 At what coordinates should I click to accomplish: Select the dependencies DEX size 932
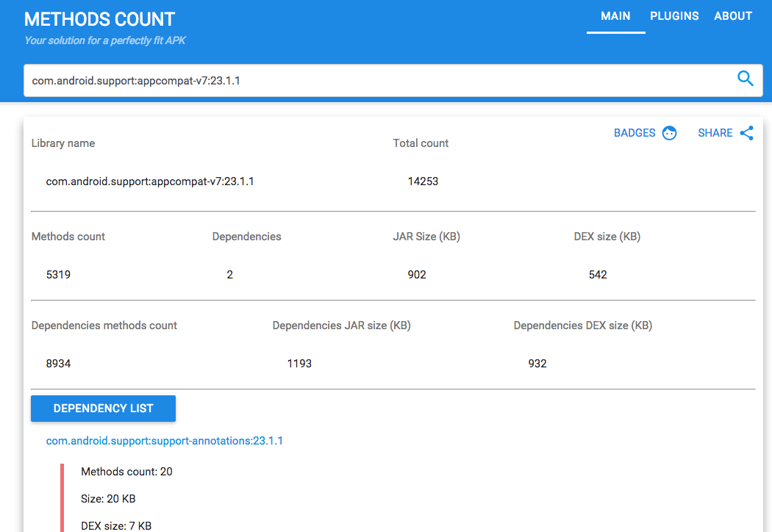click(537, 364)
